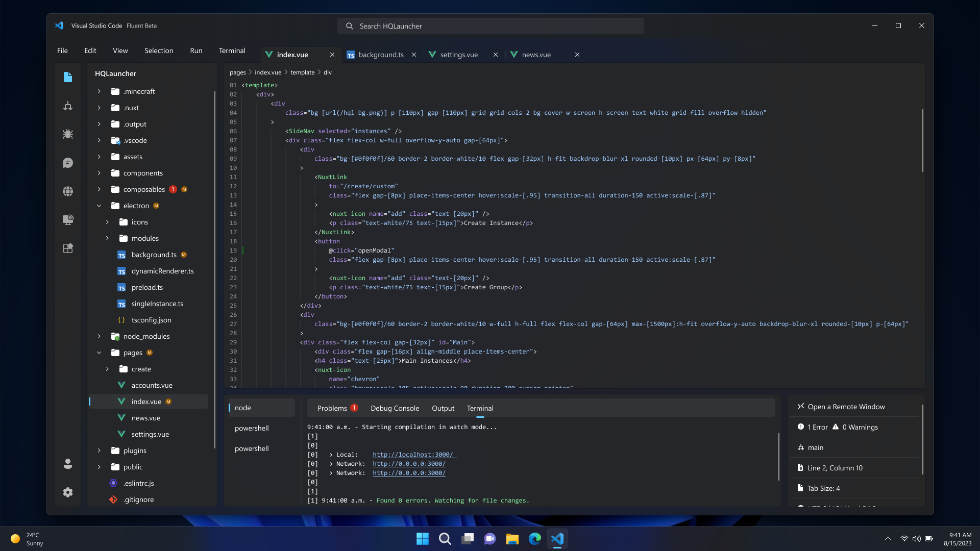Close the settings.vue editor tab
The height and width of the screenshot is (551, 980).
pos(496,55)
